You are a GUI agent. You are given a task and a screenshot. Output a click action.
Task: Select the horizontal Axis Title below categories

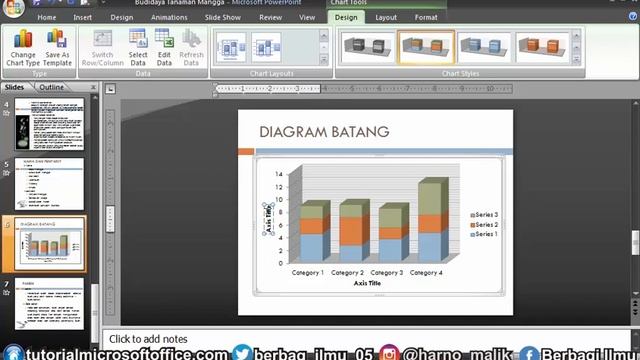pos(367,283)
